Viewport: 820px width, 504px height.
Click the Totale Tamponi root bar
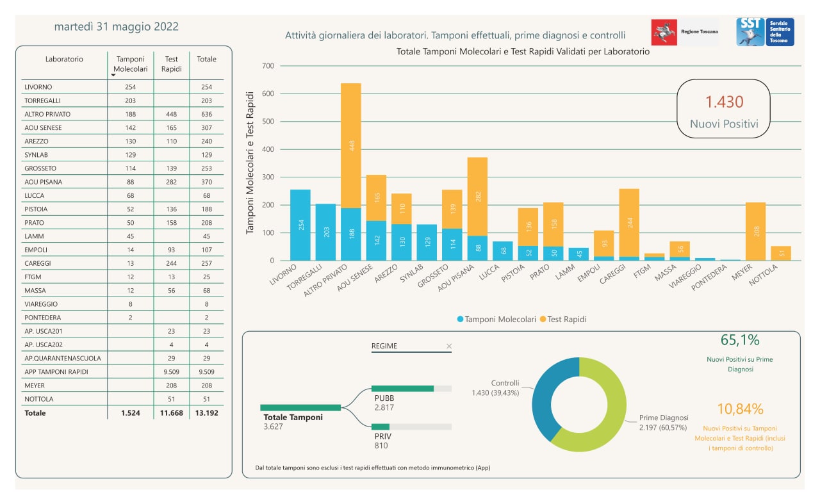tap(300, 407)
